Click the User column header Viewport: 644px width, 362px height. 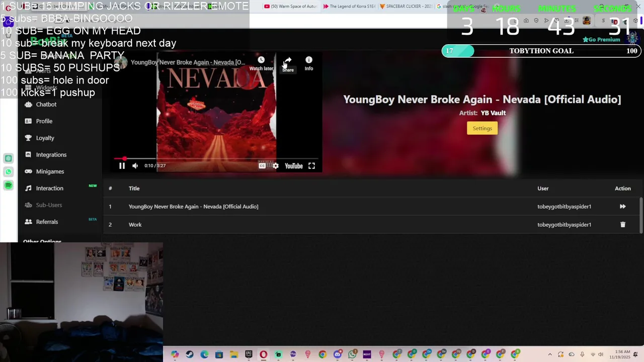point(543,189)
